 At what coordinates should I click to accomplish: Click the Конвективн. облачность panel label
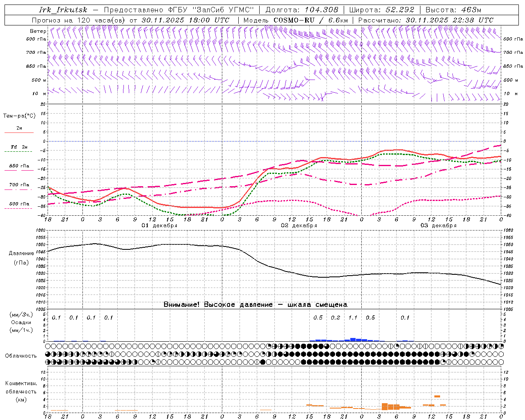click(21, 391)
